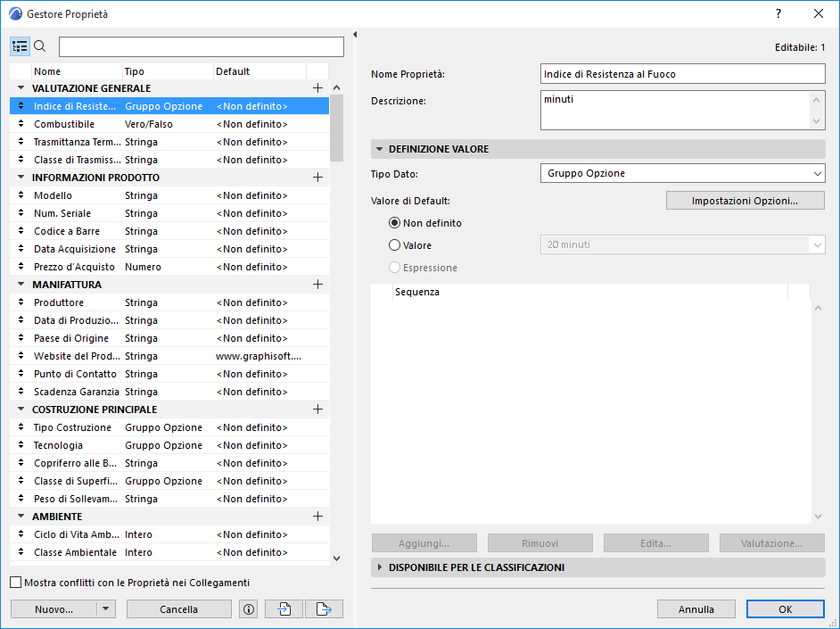Collapse the left panel with the arrow

(x=355, y=34)
